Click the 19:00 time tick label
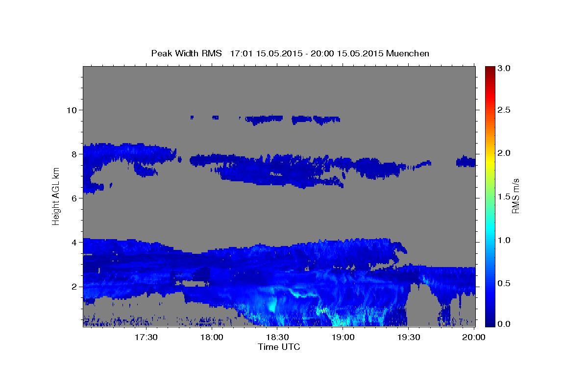588x392 pixels. [343, 338]
